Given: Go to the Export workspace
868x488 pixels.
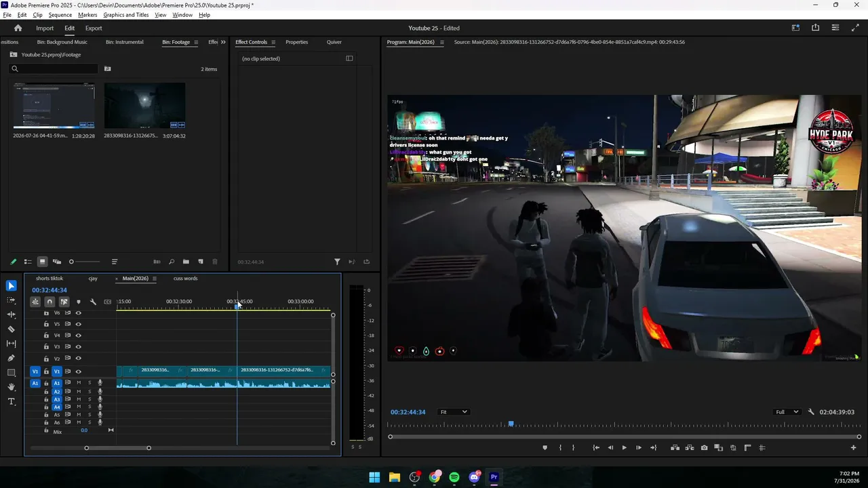Looking at the screenshot, I should [94, 28].
